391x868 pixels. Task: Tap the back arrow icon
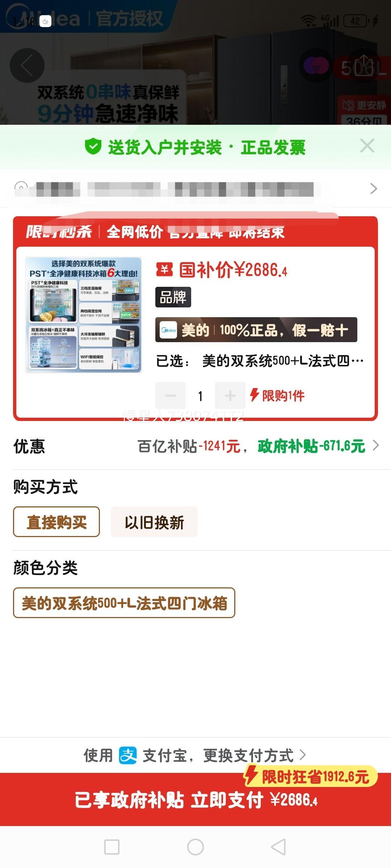27,65
